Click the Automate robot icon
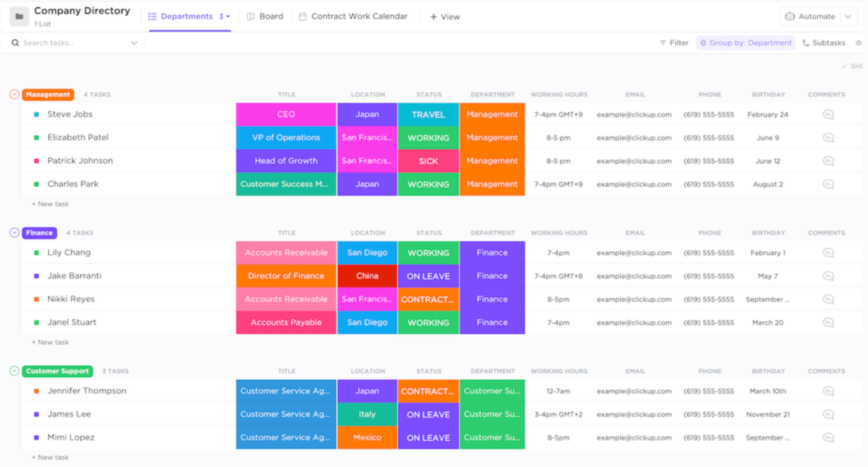The image size is (868, 467). click(790, 17)
